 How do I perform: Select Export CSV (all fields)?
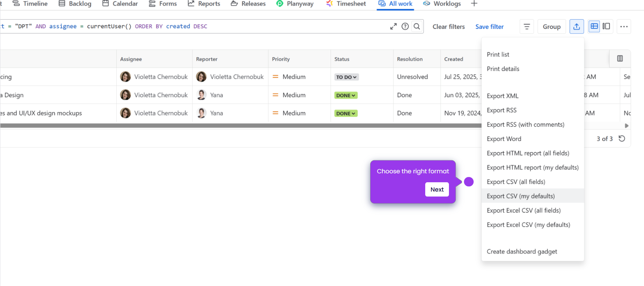pyautogui.click(x=533, y=182)
